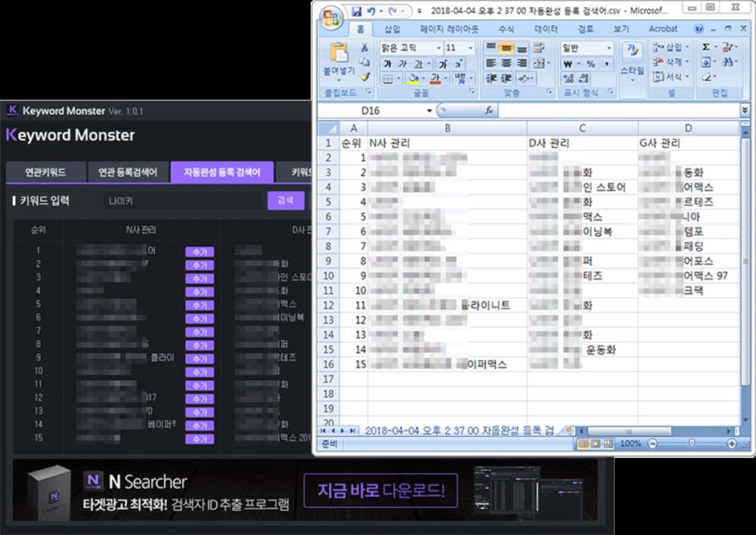
Task: Switch to 연관 등록검색어 tab
Action: coord(128,172)
